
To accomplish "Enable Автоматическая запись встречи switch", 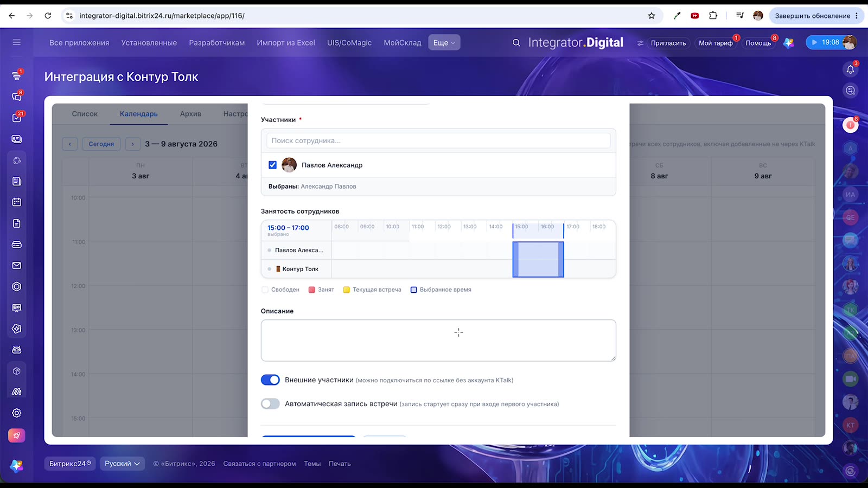I will pyautogui.click(x=270, y=404).
